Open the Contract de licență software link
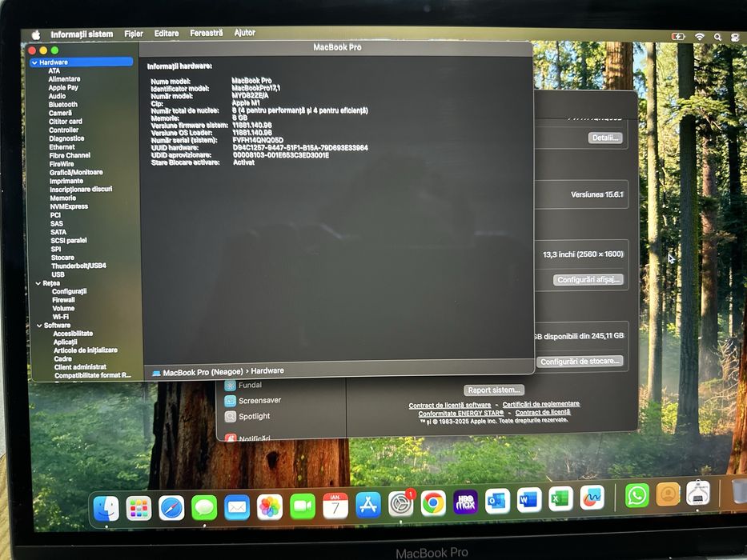 [x=450, y=406]
